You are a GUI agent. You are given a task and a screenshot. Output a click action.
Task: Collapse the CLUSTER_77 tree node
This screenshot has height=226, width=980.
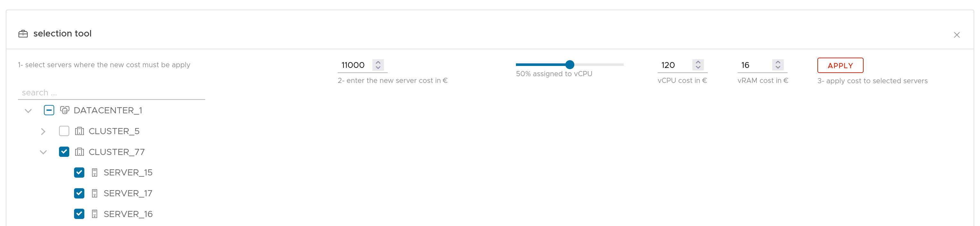(43, 152)
